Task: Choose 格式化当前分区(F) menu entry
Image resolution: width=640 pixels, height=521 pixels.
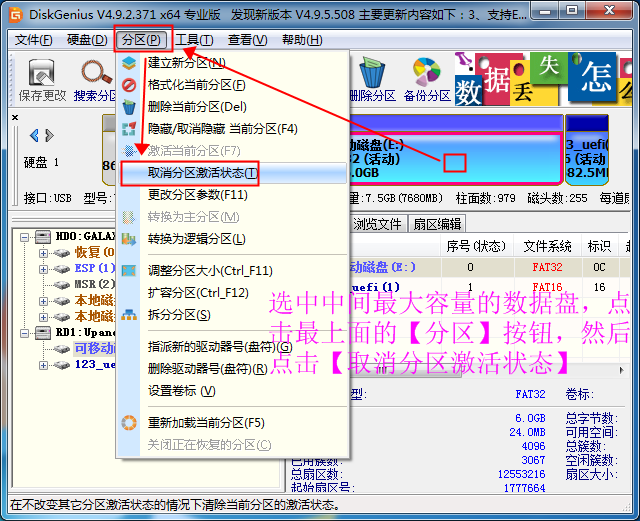Action: point(233,85)
